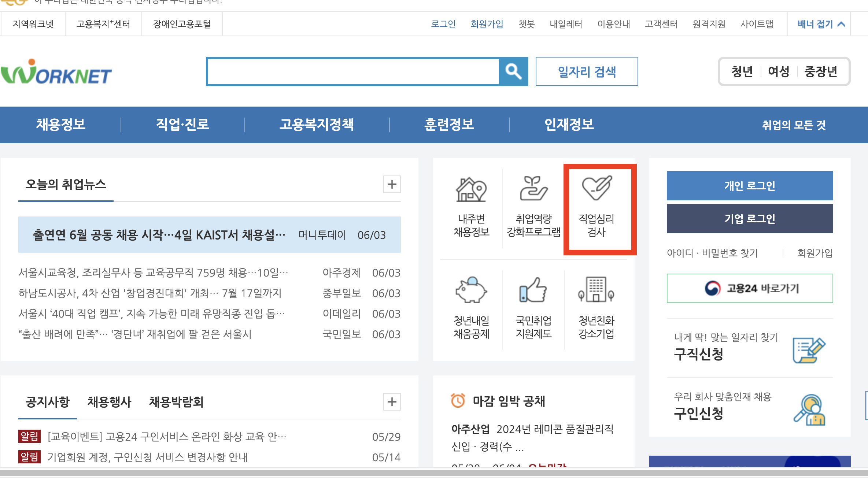Viewport: 868px width, 478px height.
Task: Open the 채용정보 main menu
Action: [60, 125]
